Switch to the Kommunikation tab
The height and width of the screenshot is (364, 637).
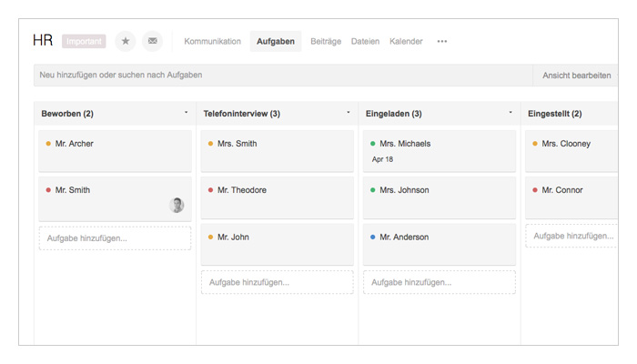tap(212, 41)
